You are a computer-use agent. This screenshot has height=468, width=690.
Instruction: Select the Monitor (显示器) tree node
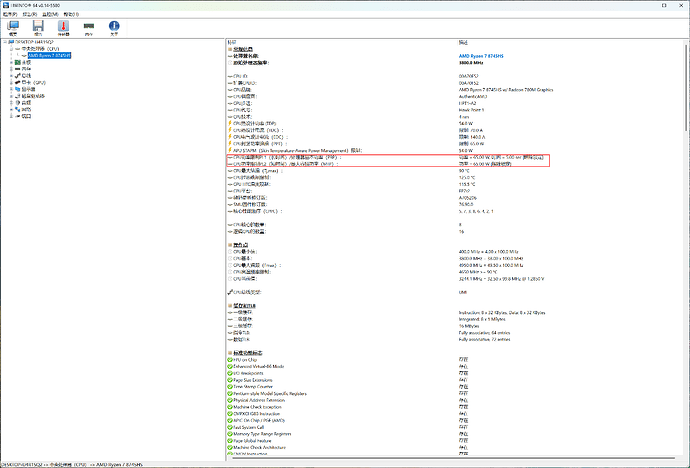[28, 88]
